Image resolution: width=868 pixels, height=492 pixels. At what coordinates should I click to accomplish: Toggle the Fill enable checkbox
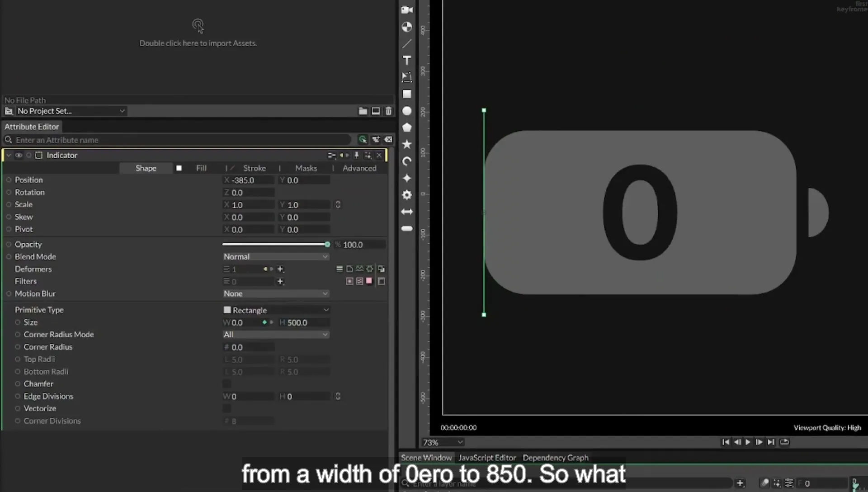(179, 168)
